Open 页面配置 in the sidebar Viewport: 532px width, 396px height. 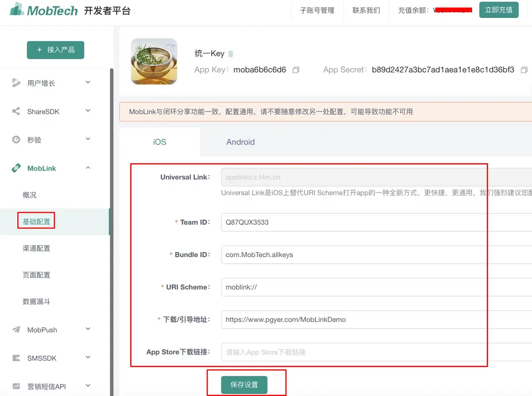(36, 275)
